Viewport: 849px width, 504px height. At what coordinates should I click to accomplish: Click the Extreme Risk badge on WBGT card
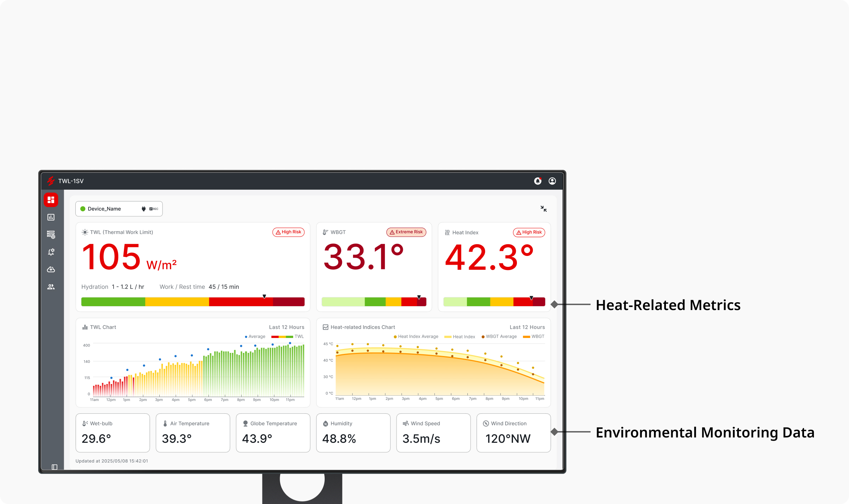click(x=406, y=232)
